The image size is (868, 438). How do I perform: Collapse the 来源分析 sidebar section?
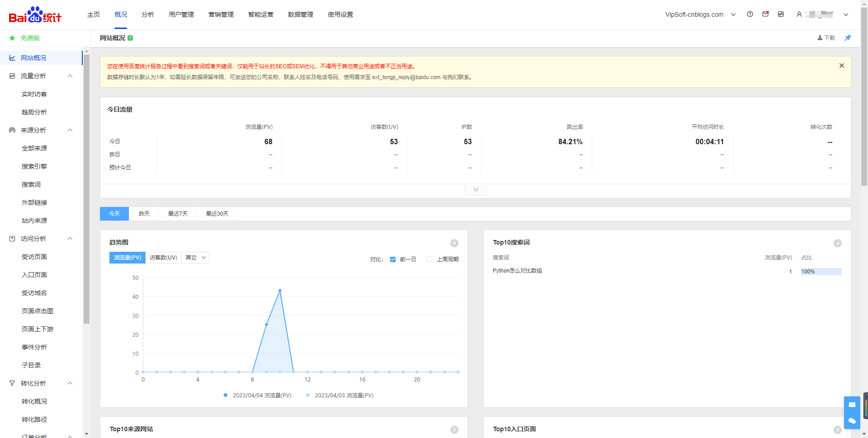[x=70, y=130]
